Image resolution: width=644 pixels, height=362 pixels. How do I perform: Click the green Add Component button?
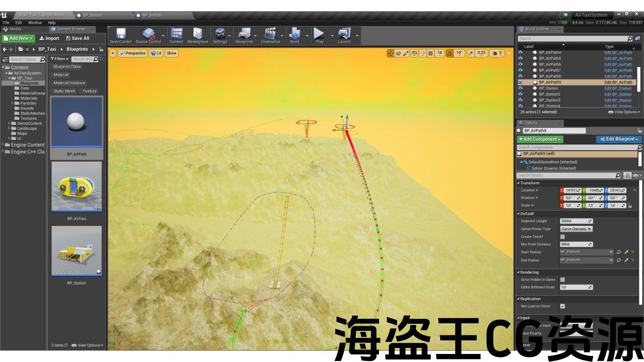point(540,139)
